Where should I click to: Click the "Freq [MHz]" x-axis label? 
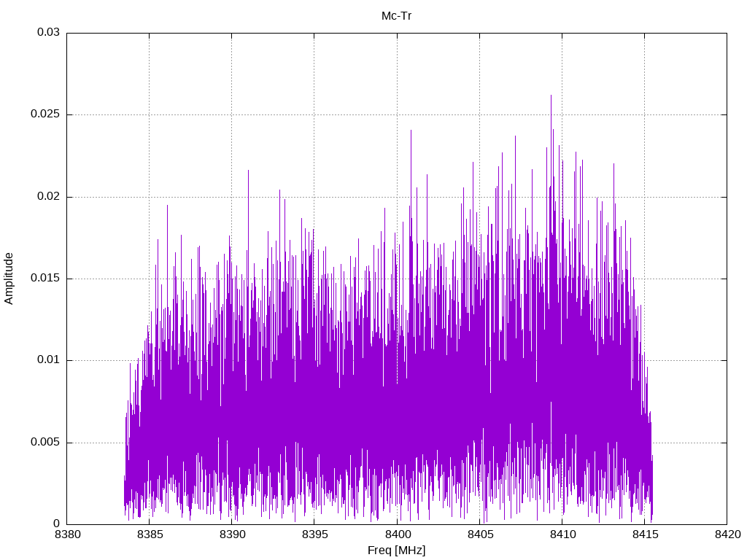click(x=396, y=551)
